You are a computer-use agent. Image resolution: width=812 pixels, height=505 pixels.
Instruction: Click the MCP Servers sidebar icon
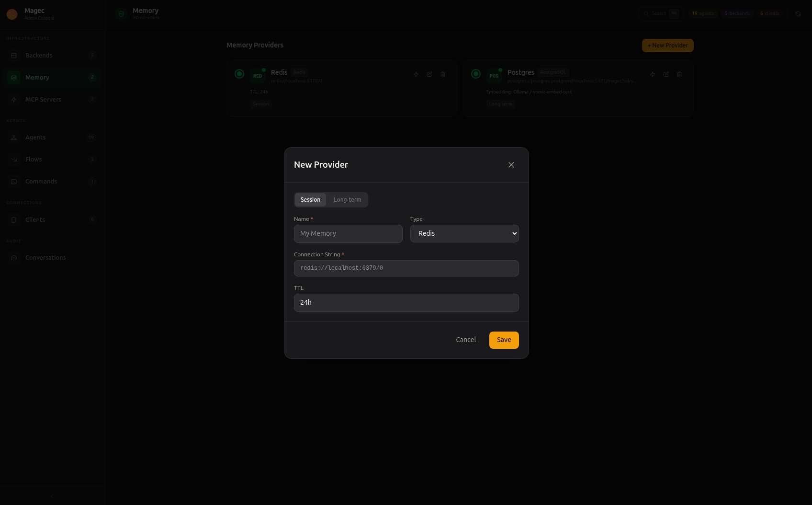[13, 99]
